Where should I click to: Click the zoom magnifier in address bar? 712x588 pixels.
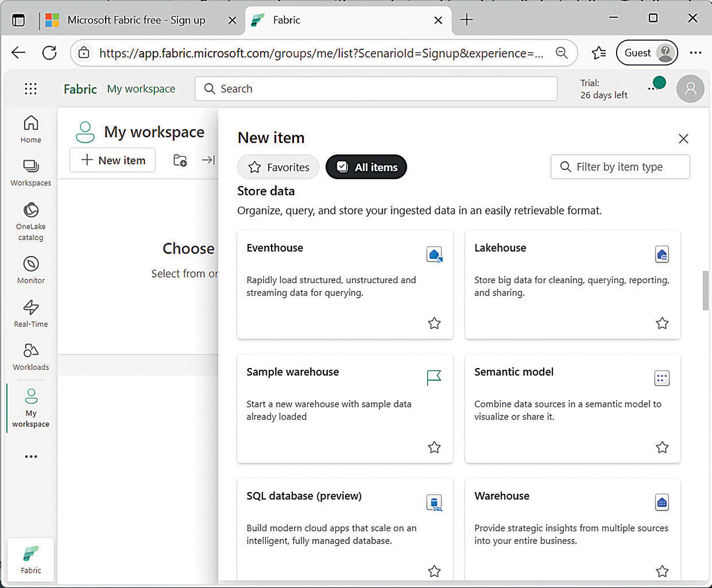click(562, 53)
